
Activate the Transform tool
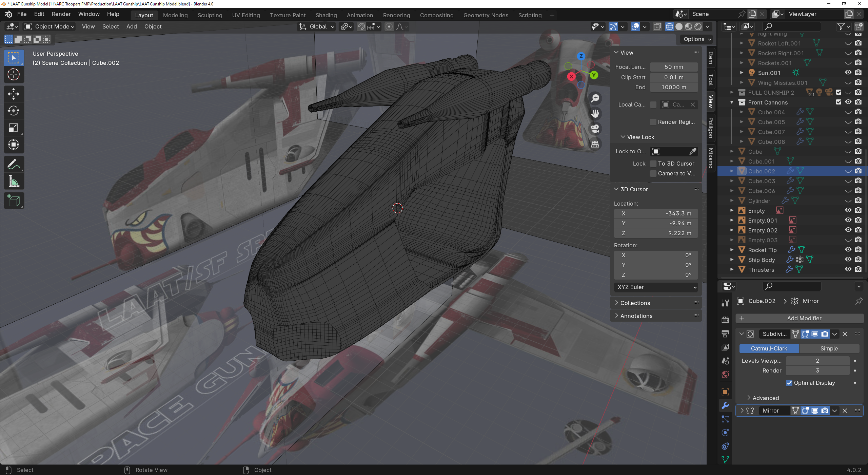tap(14, 145)
